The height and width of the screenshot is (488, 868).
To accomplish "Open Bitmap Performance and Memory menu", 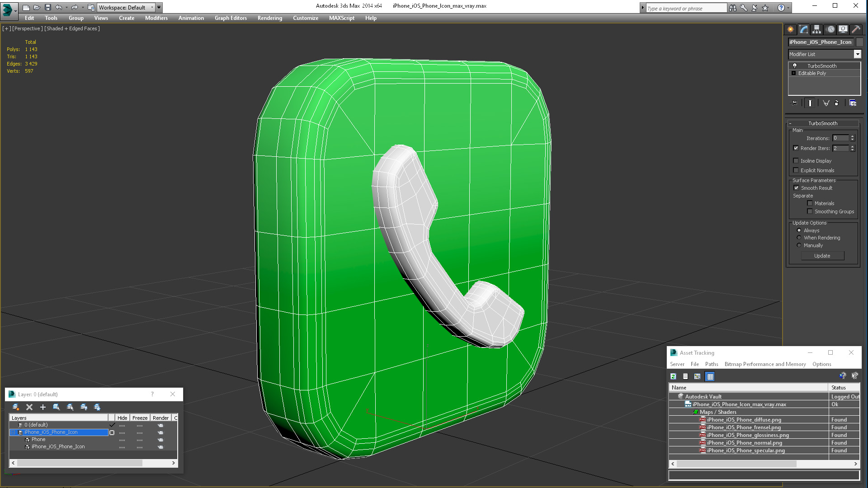I will [765, 364].
